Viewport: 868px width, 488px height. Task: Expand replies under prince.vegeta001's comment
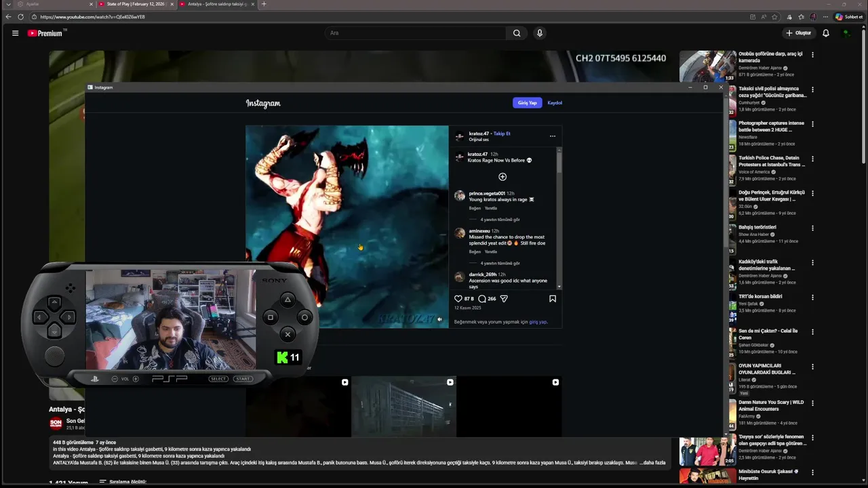click(x=500, y=220)
